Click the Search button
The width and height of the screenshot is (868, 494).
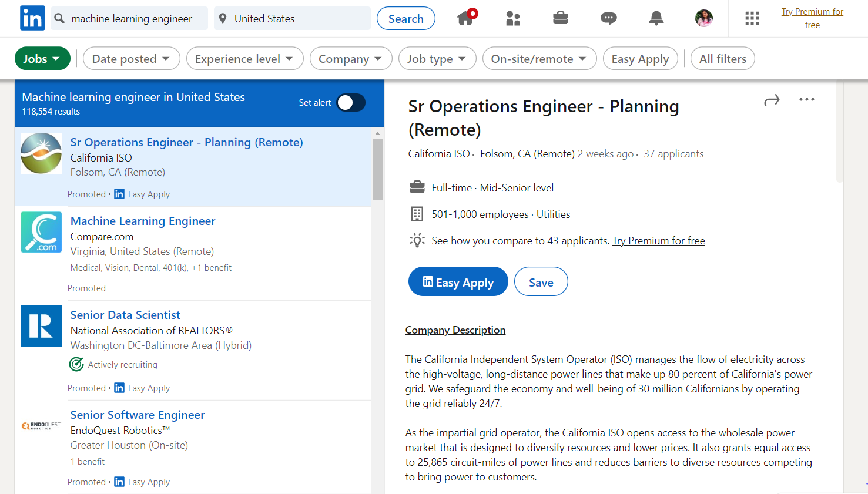(x=406, y=18)
